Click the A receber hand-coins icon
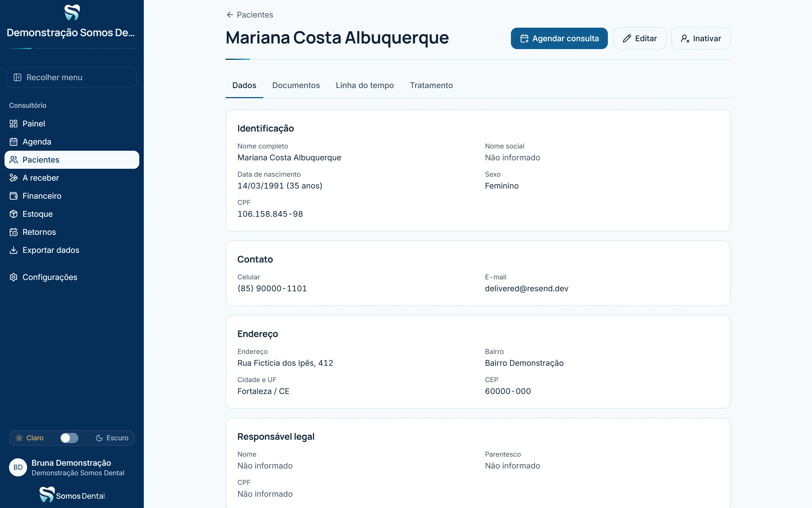812x508 pixels. [x=14, y=178]
